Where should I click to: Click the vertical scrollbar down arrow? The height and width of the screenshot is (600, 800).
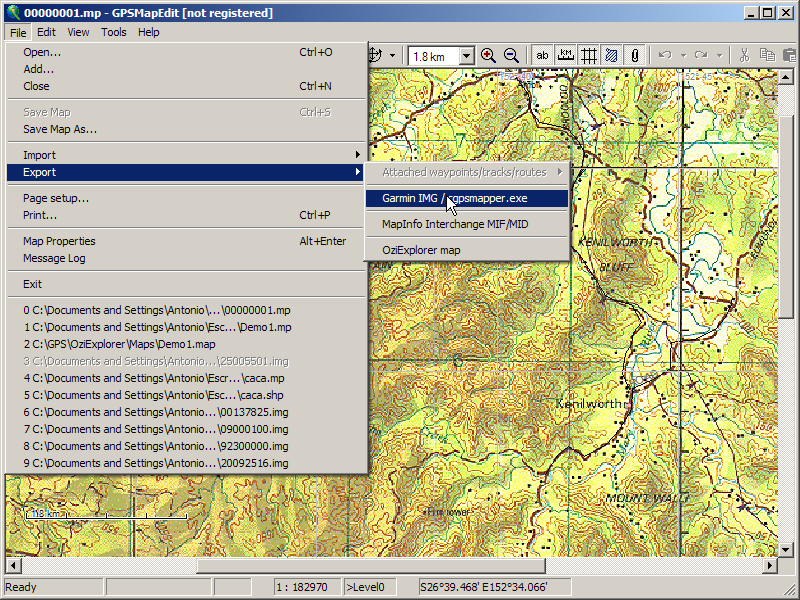(785, 549)
